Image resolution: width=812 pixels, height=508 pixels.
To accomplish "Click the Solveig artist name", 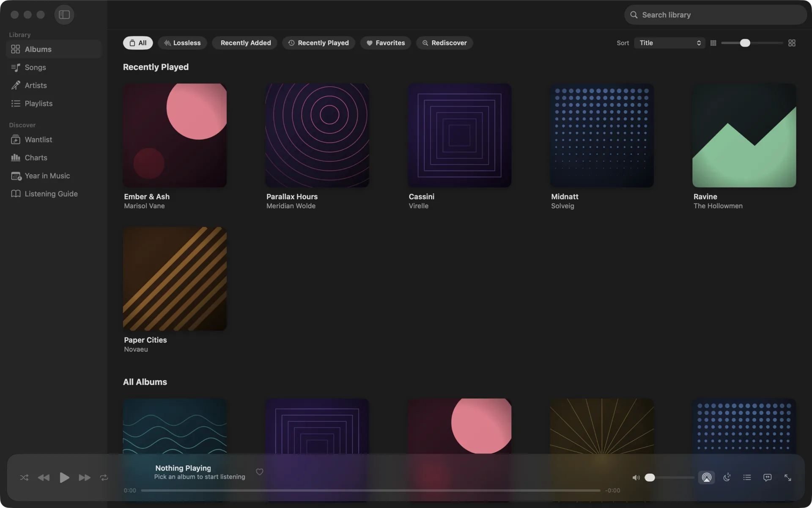I will point(562,206).
